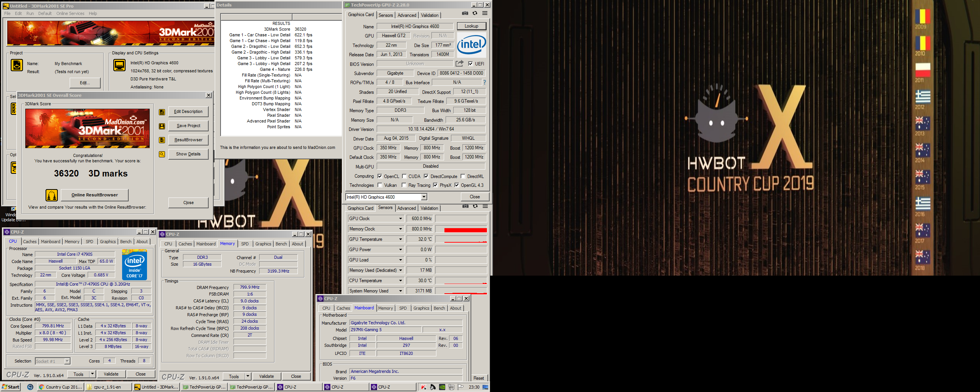
Task: Toggle the DirectCompute checkbox
Action: 426,176
